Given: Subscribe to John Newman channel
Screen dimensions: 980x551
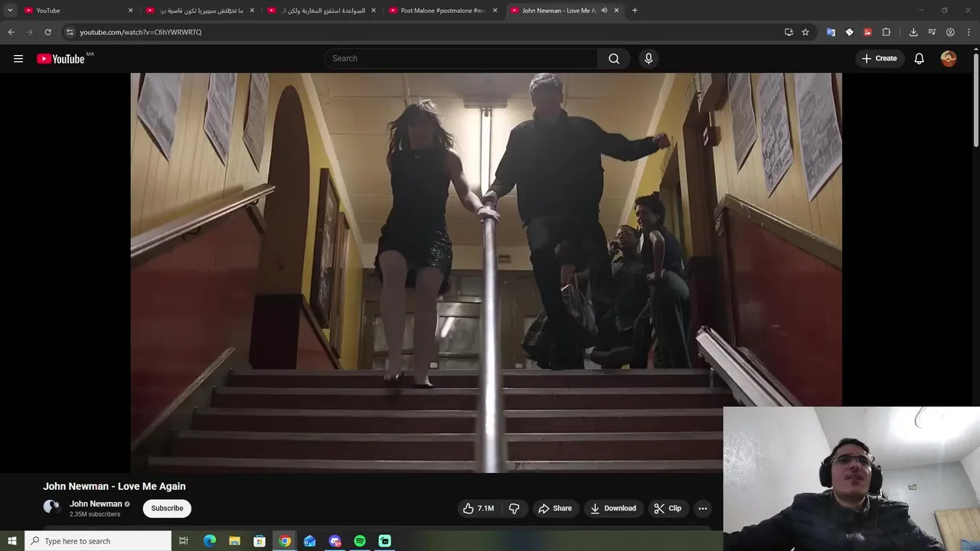Looking at the screenshot, I should pos(167,508).
